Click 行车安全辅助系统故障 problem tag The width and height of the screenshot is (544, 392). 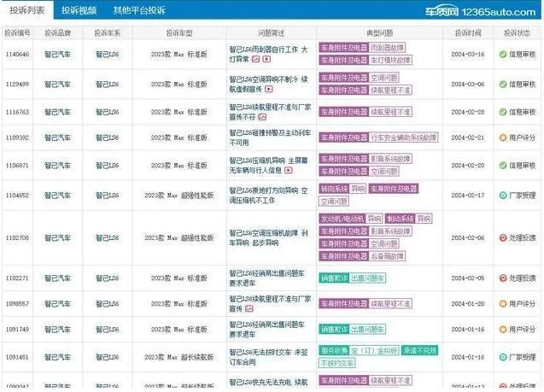pyautogui.click(x=403, y=137)
